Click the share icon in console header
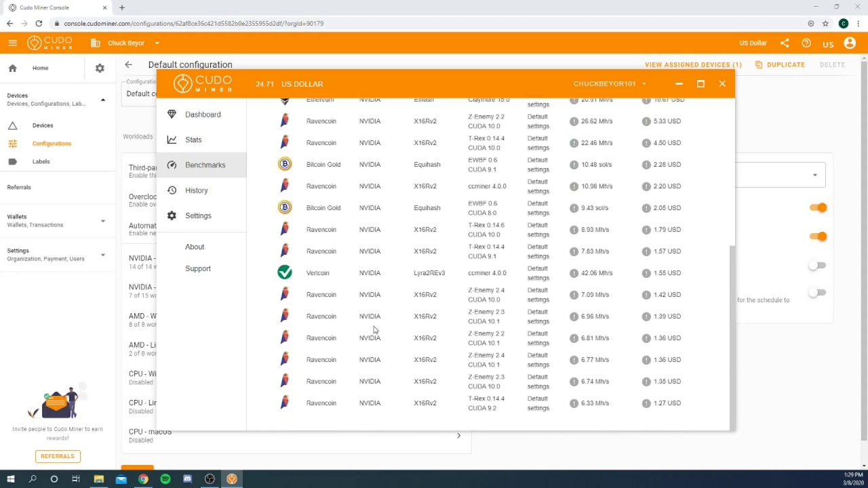Viewport: 868px width, 488px height. (x=785, y=43)
